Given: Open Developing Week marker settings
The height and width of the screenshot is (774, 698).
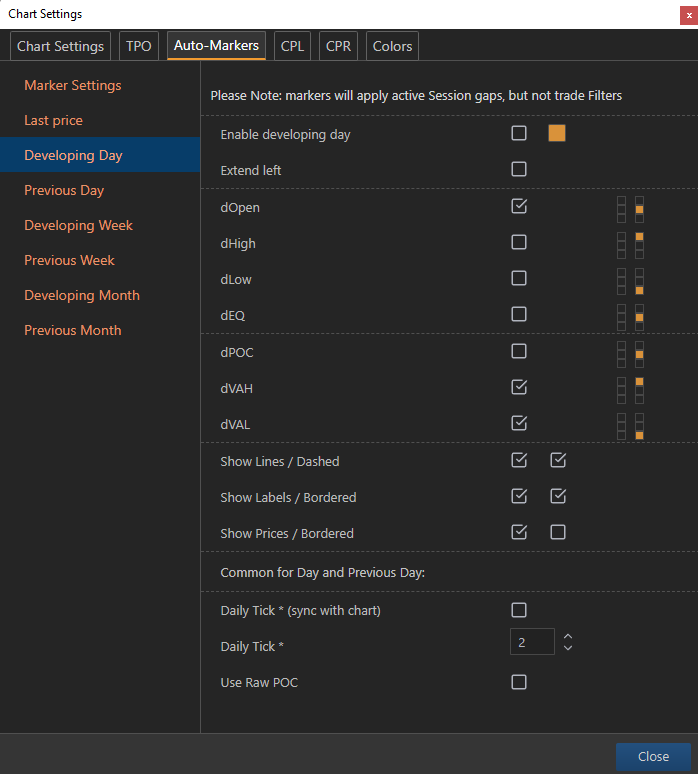Looking at the screenshot, I should point(100,225).
